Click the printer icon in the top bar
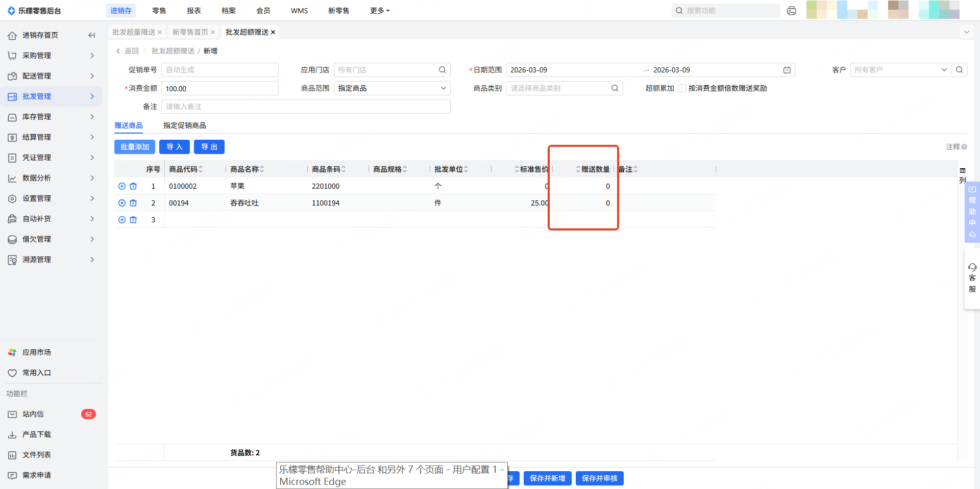The image size is (980, 489). 792,11
